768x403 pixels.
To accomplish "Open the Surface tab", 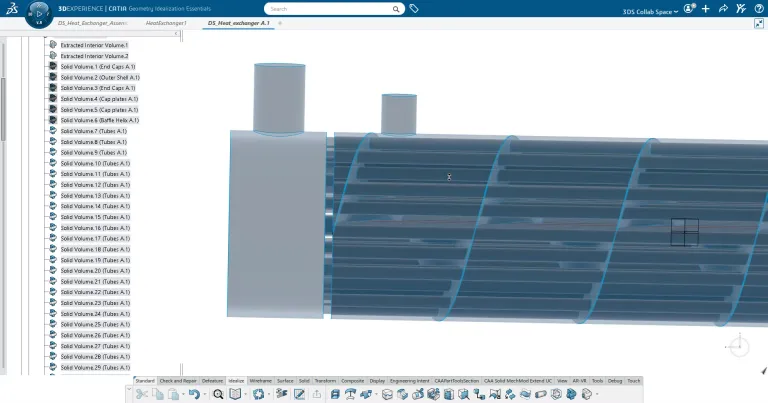I will 285,380.
